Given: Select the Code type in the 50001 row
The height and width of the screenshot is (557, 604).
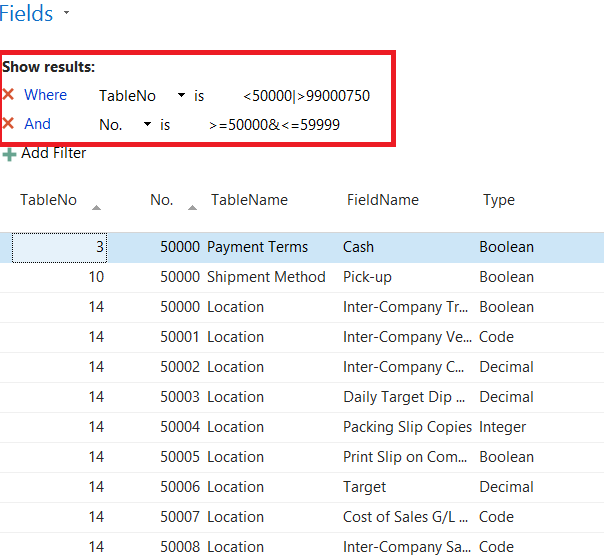Looking at the screenshot, I should [496, 337].
